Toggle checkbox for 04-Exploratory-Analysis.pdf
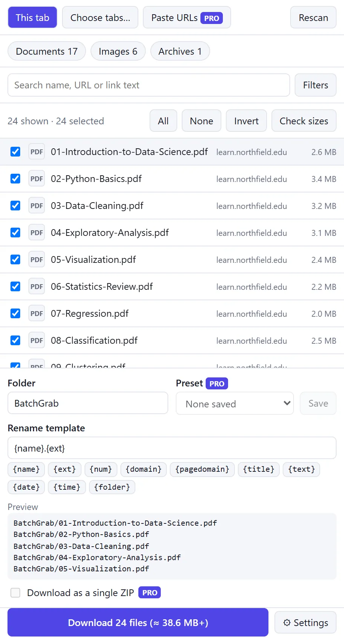Screen dimensions: 344x644 [x=15, y=233]
